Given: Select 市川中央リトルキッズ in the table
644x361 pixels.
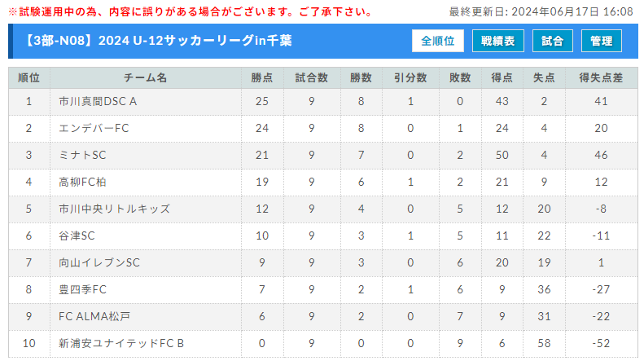Looking at the screenshot, I should [x=114, y=209].
